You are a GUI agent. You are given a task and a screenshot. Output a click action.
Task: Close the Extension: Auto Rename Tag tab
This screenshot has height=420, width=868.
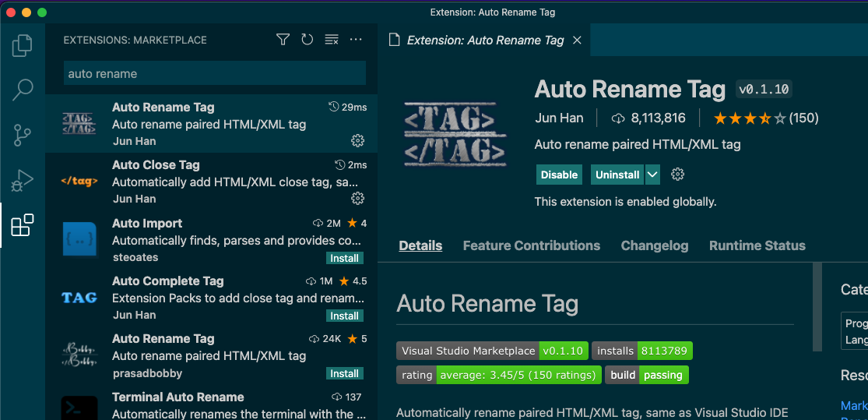coord(577,40)
